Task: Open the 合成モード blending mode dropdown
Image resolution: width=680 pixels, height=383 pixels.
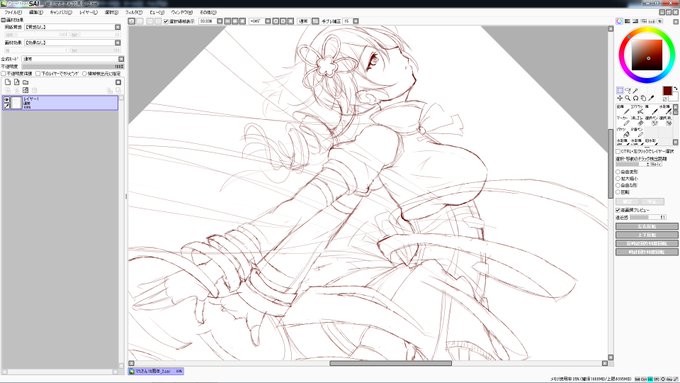Action: pyautogui.click(x=121, y=59)
